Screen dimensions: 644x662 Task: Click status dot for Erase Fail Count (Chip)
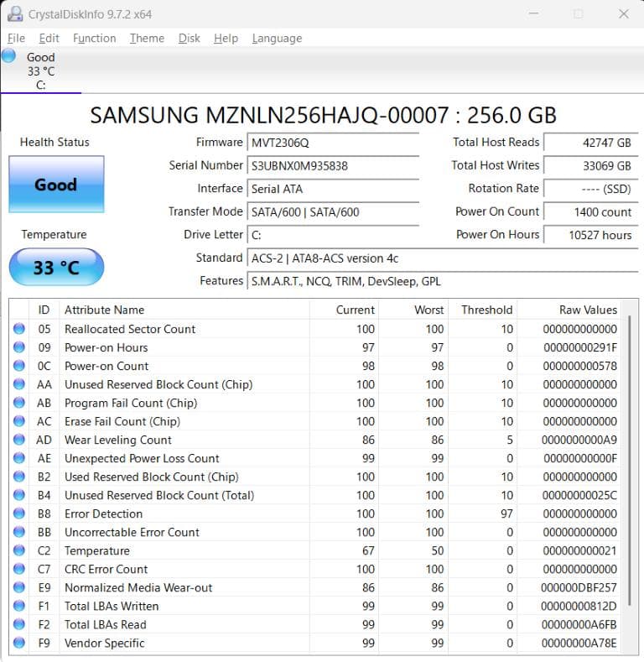point(19,421)
